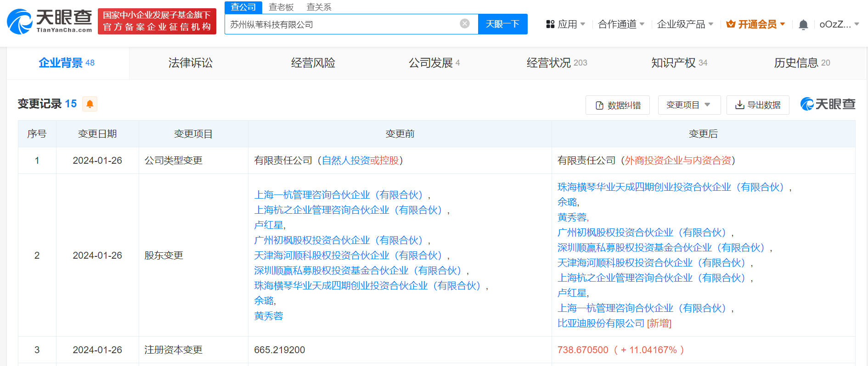Image resolution: width=868 pixels, height=366 pixels.
Task: Open the 变更项目 filter dropdown
Action: 689,105
